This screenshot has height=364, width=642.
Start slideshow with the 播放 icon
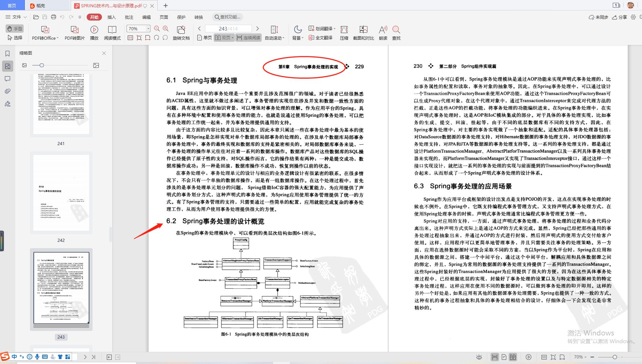click(x=94, y=29)
